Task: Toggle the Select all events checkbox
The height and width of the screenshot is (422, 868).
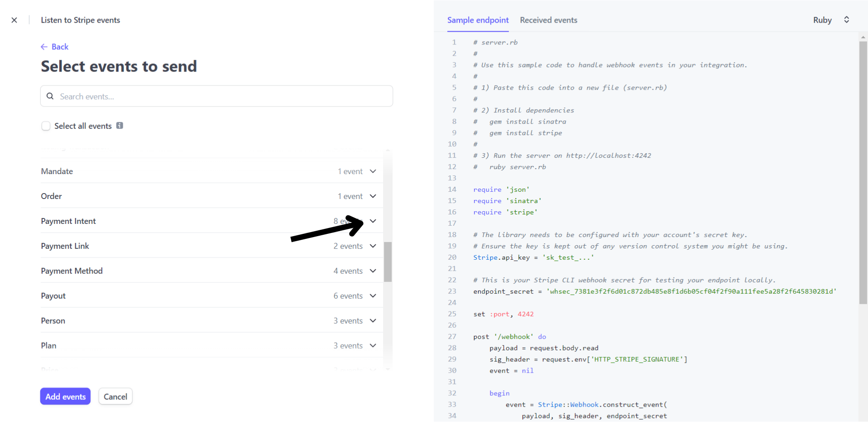Action: pos(46,126)
